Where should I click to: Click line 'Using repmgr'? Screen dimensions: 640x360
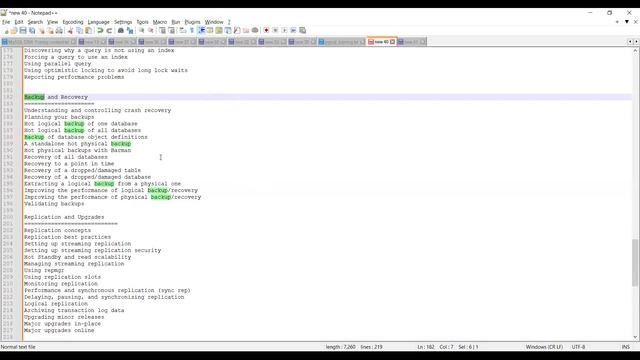pyautogui.click(x=44, y=270)
